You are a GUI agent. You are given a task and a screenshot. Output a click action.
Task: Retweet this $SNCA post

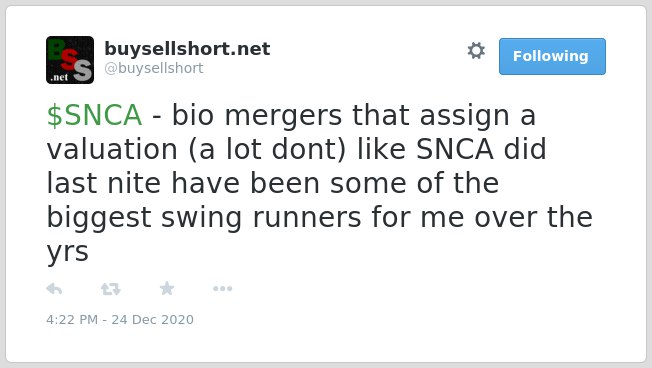(111, 289)
